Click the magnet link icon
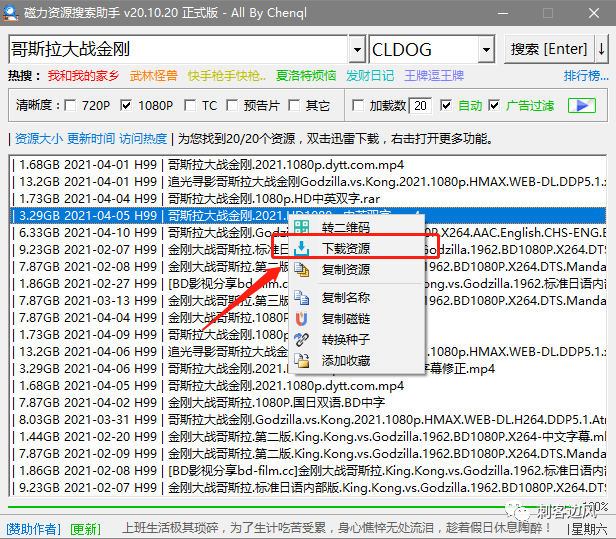616x539 pixels. pyautogui.click(x=302, y=319)
